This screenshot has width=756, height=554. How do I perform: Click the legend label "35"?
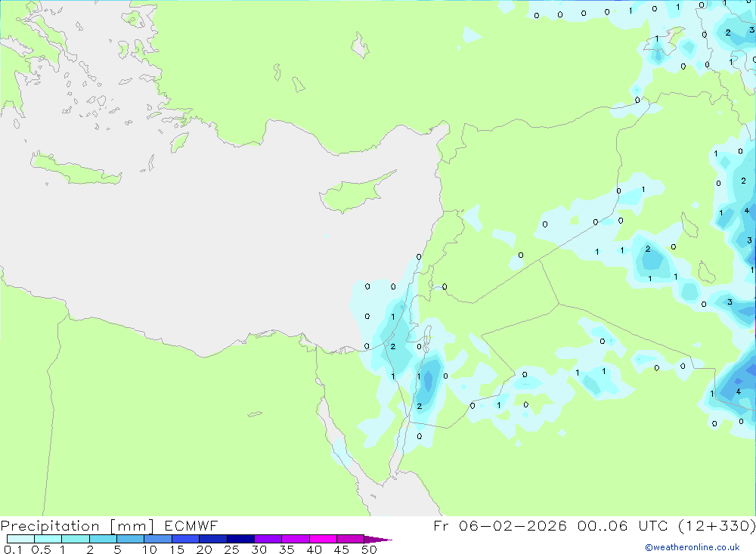pyautogui.click(x=287, y=549)
